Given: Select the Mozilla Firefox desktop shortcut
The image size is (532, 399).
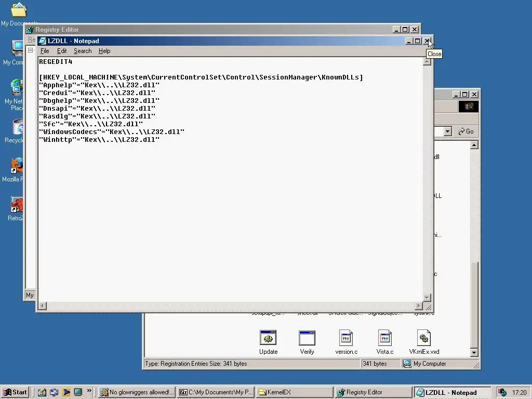Looking at the screenshot, I should point(17,165).
